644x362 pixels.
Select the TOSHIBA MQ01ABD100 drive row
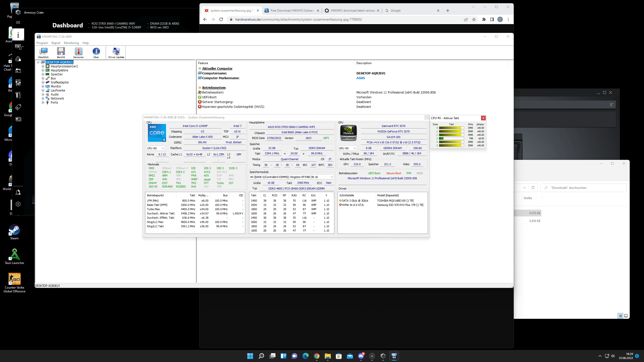382,201
